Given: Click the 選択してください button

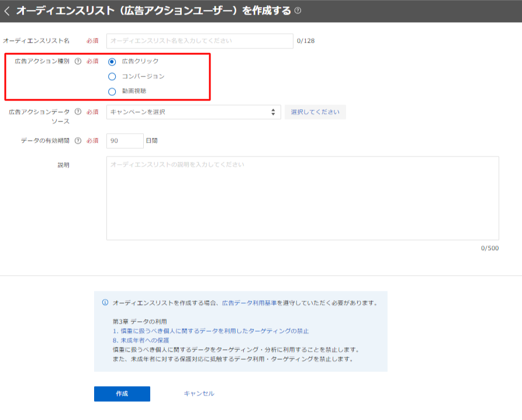Looking at the screenshot, I should [315, 112].
